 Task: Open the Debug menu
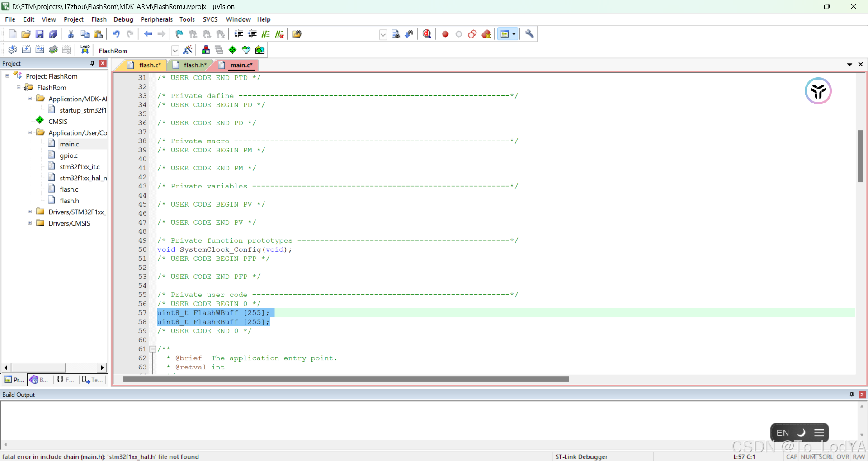click(x=123, y=19)
